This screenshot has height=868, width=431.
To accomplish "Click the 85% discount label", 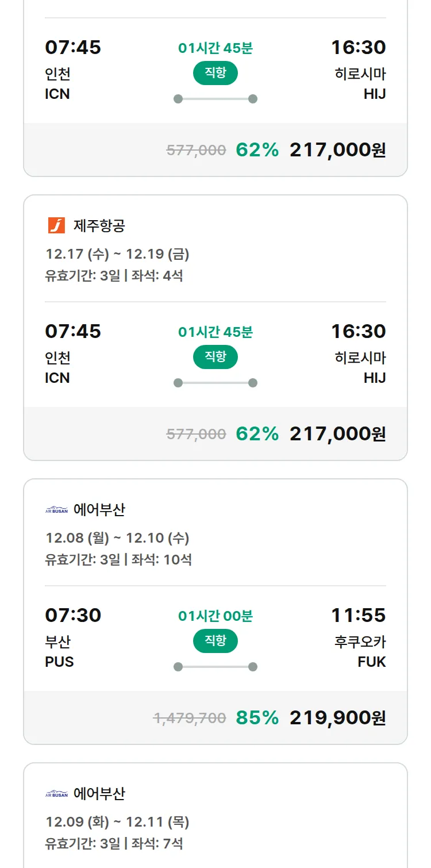I will point(257,717).
